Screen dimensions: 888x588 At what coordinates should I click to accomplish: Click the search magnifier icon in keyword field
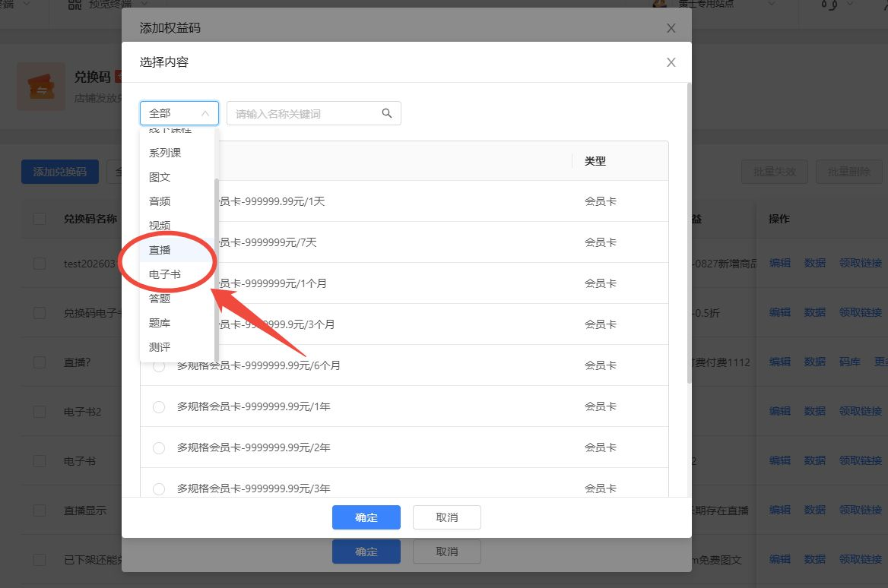coord(387,113)
